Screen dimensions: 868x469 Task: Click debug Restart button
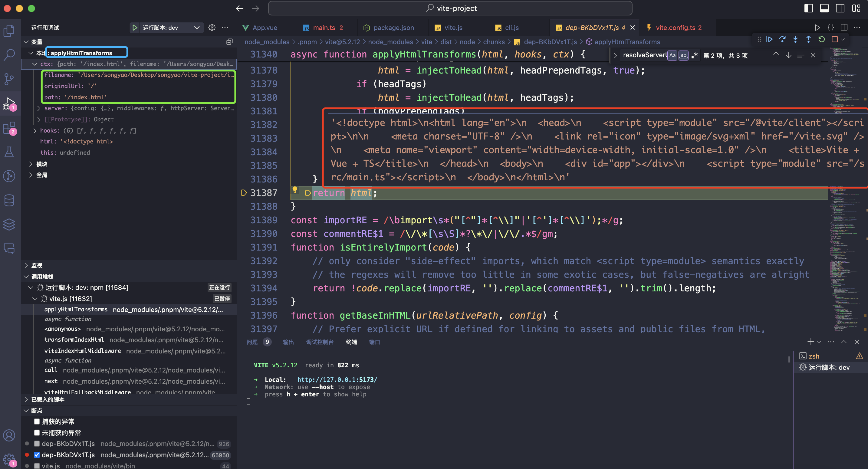pyautogui.click(x=821, y=39)
